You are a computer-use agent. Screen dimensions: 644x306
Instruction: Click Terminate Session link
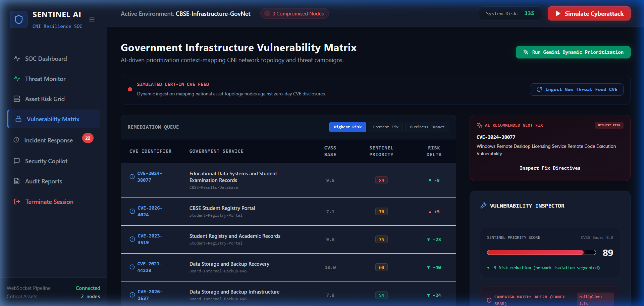point(54,202)
